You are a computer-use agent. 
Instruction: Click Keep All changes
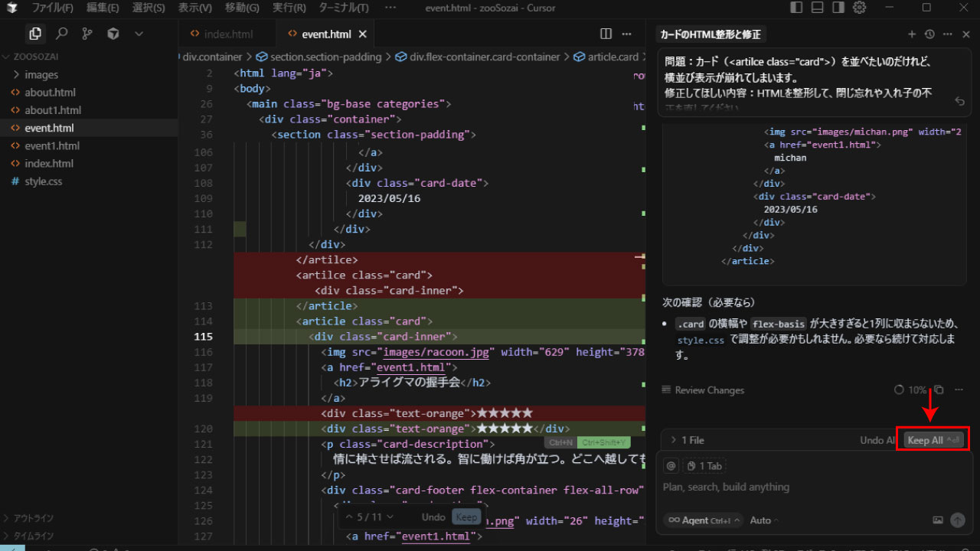coord(933,440)
